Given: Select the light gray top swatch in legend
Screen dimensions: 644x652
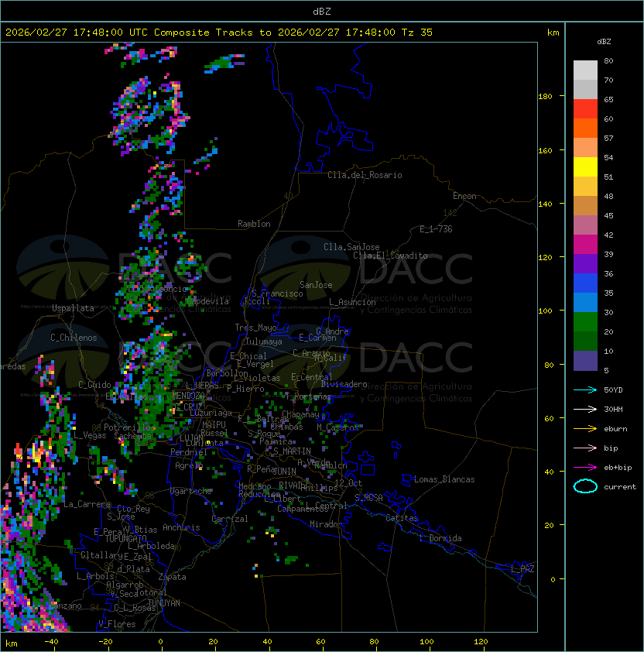Looking at the screenshot, I should coord(585,70).
